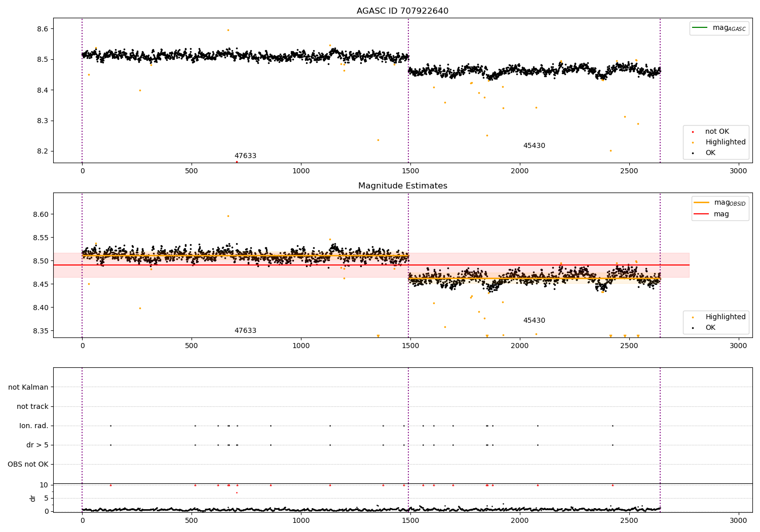760x532 pixels.
Task: Click the 8.60 tick on the Magnitude Estimates y-axis
Action: pyautogui.click(x=41, y=215)
